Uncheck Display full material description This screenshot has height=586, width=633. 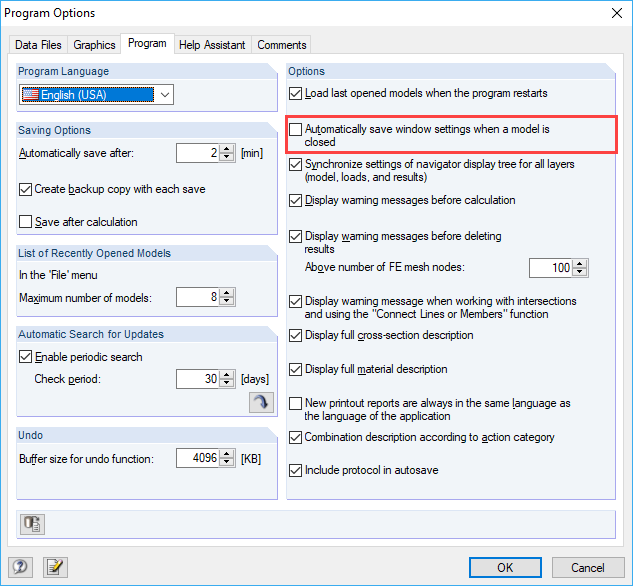[x=296, y=369]
